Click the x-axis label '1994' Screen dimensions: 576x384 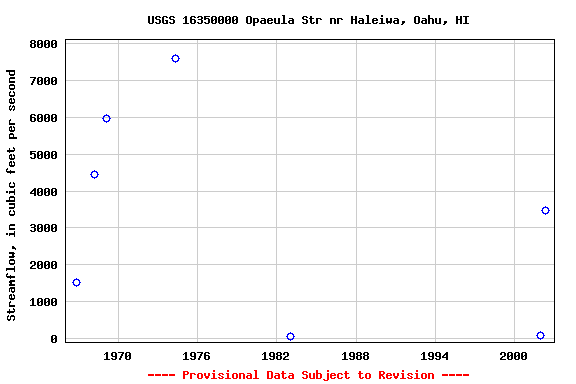(435, 356)
